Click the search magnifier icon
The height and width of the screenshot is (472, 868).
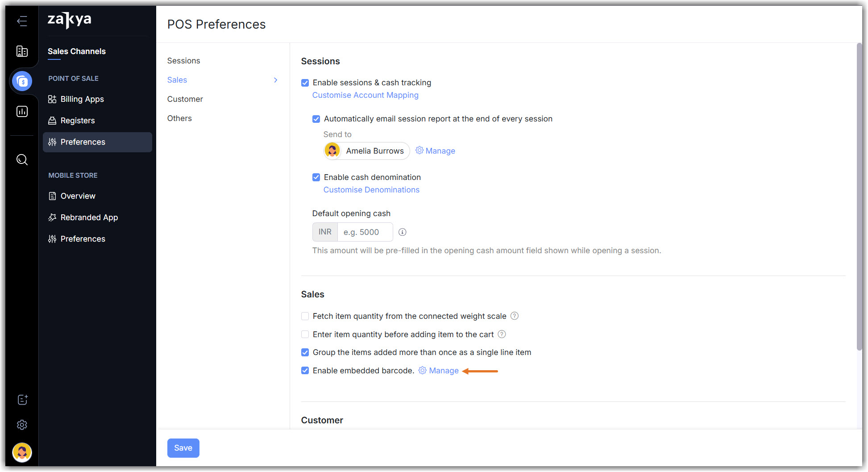(x=22, y=159)
